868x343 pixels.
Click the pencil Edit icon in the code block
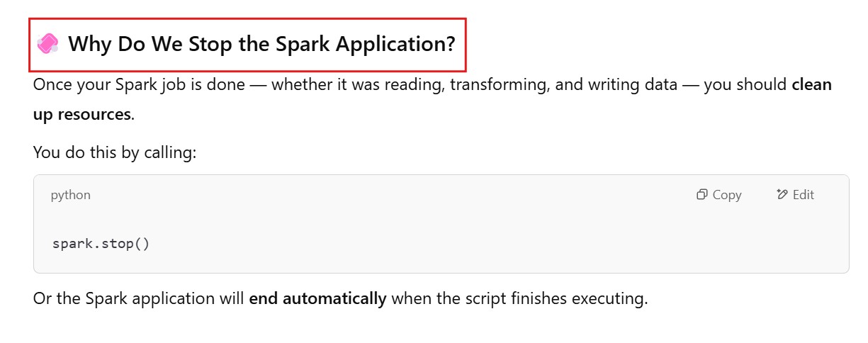[782, 195]
